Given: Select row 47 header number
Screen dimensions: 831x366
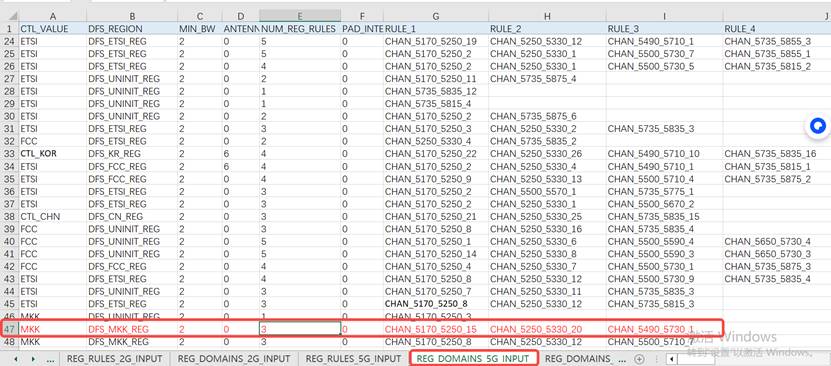Looking at the screenshot, I should (9, 329).
